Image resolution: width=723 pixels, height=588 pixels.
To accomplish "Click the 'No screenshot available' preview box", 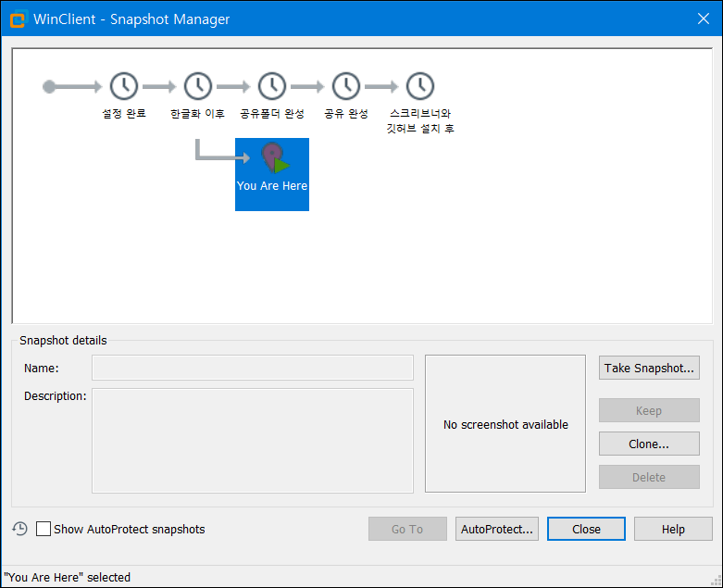I will (x=505, y=424).
